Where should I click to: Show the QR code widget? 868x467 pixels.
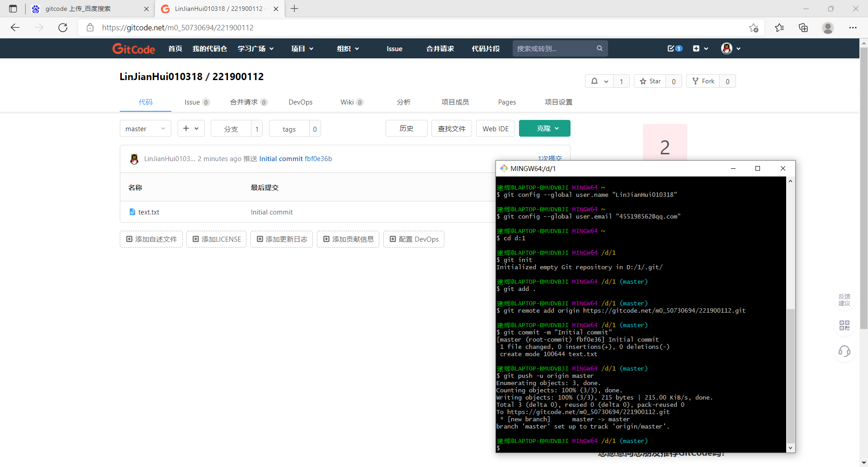tap(844, 325)
